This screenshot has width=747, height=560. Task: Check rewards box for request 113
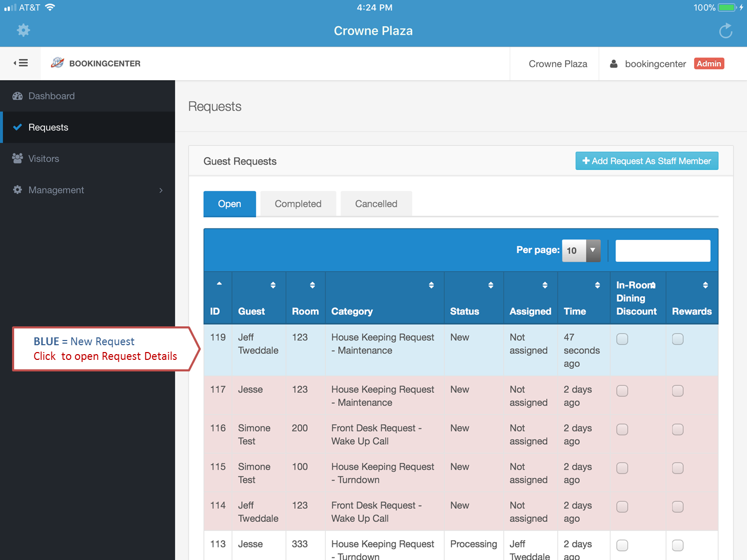[x=678, y=545]
